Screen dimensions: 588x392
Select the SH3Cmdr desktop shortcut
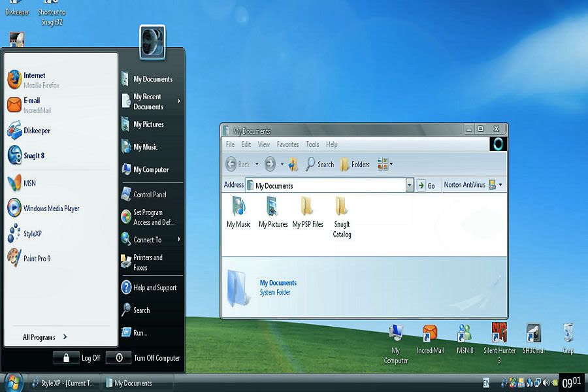pyautogui.click(x=533, y=339)
